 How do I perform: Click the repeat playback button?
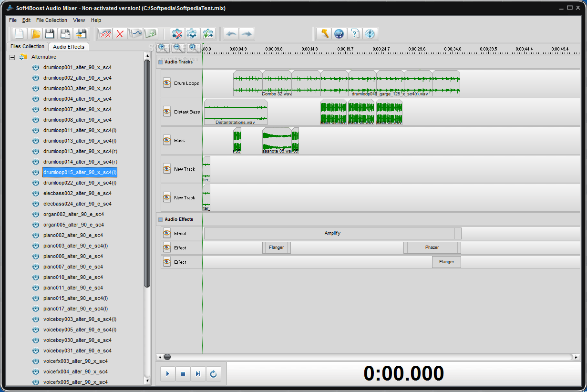click(214, 373)
